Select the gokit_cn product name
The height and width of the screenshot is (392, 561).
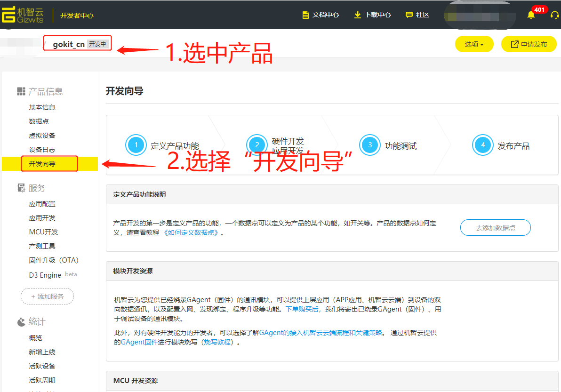(x=69, y=44)
